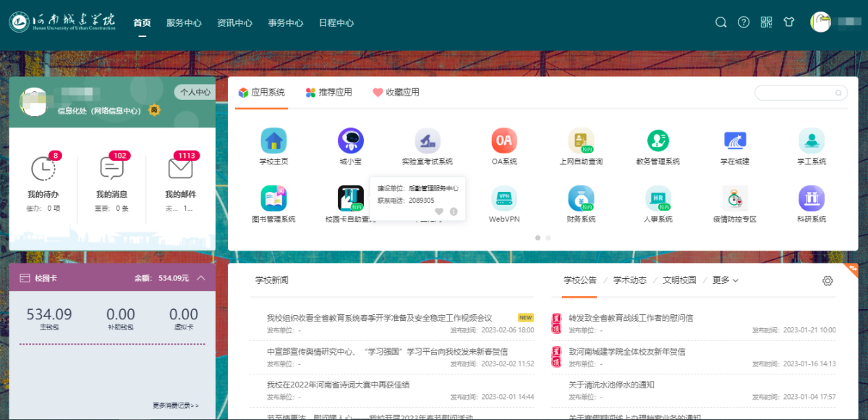Screen dimensions: 868x420
Task: Open the 资讯中心 navigation menu
Action: 234,22
